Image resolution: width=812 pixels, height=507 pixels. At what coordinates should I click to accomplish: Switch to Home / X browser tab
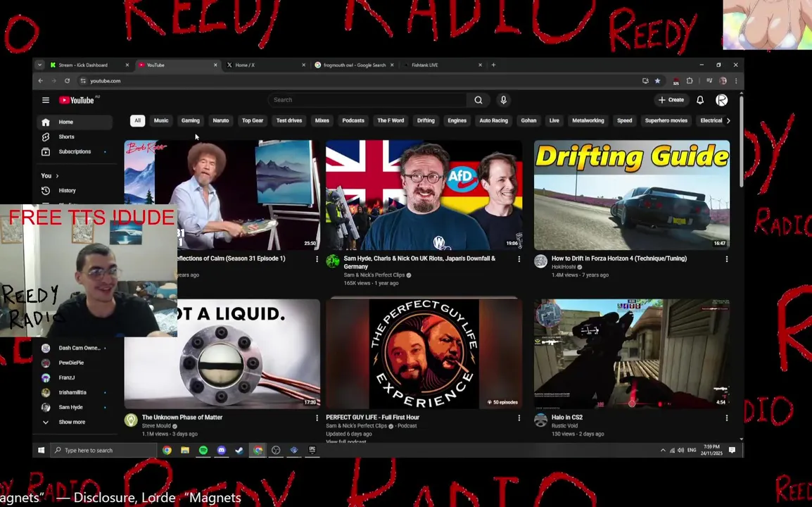(x=266, y=65)
